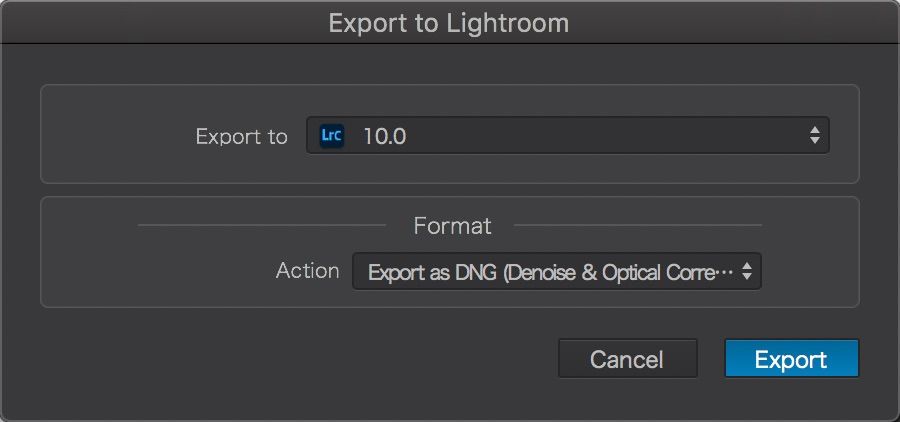This screenshot has width=900, height=422.
Task: Select the 10.0 version text
Action: (384, 137)
